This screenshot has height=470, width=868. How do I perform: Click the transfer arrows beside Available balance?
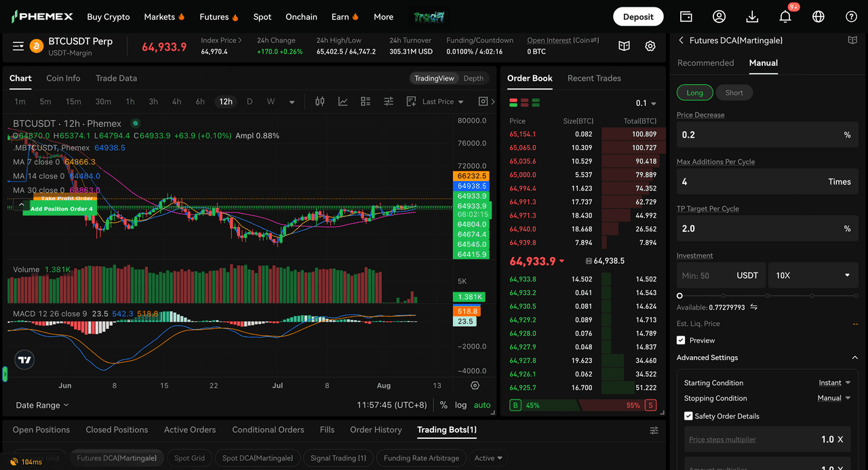[x=753, y=307]
